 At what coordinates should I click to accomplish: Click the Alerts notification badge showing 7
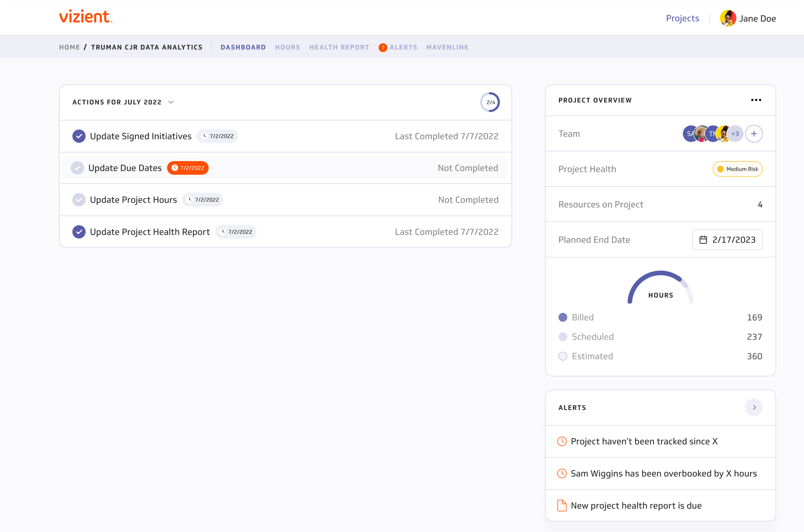383,47
